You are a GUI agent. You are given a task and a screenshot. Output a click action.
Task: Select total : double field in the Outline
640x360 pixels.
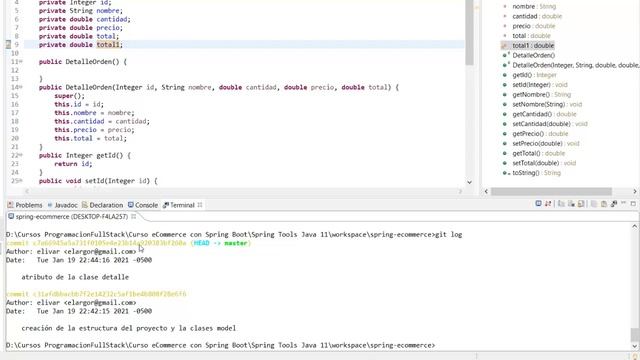pos(531,36)
